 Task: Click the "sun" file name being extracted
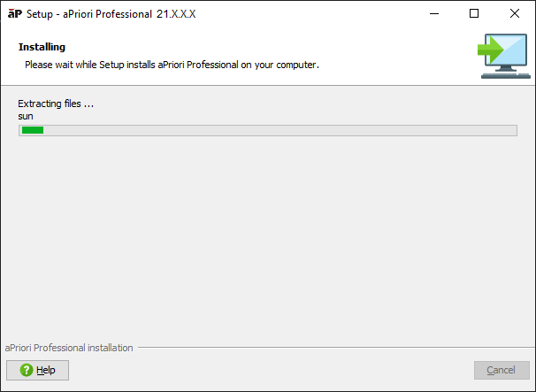pyautogui.click(x=26, y=116)
